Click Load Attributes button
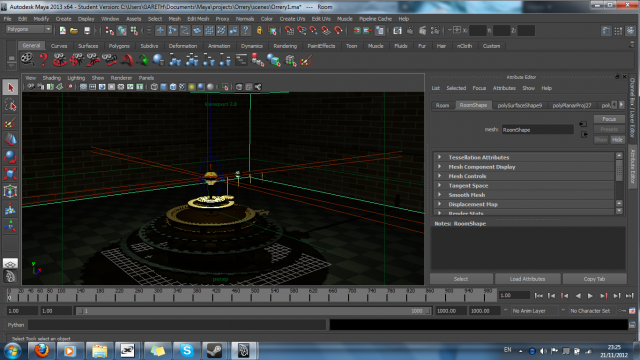Viewport: 640px width, 360px height. pos(527,279)
